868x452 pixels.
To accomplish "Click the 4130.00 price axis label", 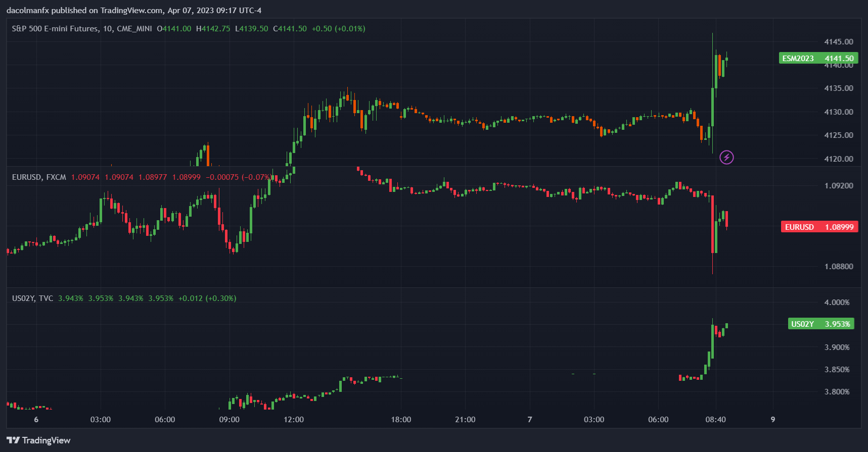I will tap(838, 112).
